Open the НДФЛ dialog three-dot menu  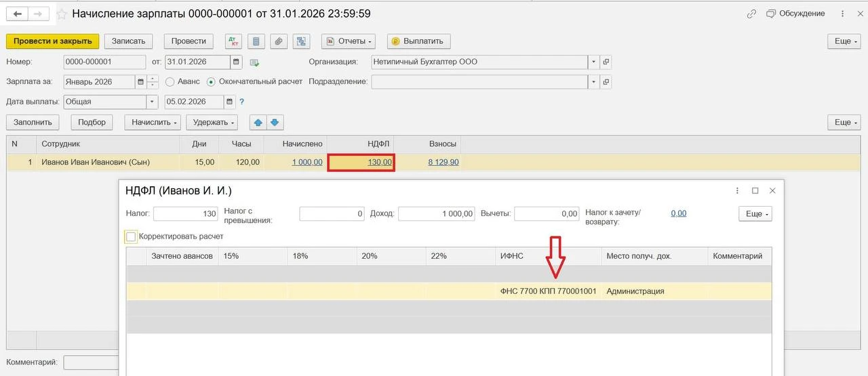tap(738, 191)
